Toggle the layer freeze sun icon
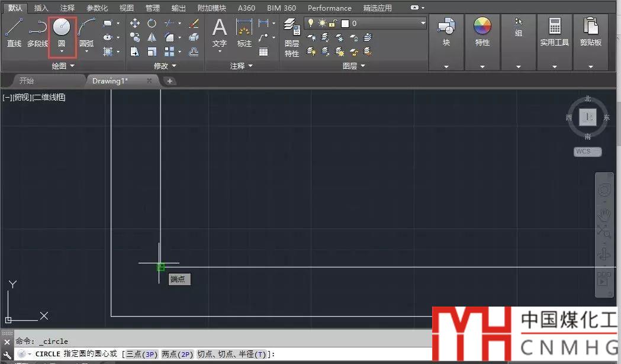This screenshot has height=364, width=621. (322, 23)
